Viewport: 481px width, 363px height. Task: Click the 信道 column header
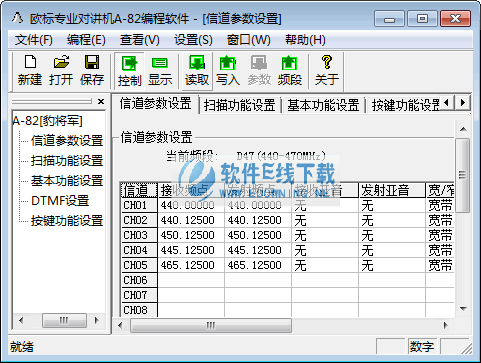click(139, 190)
